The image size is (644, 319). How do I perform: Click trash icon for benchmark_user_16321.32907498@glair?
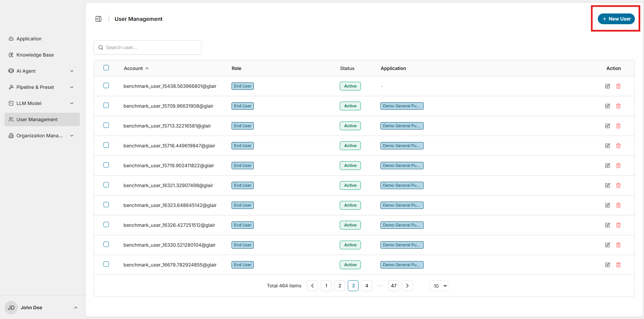tap(618, 185)
